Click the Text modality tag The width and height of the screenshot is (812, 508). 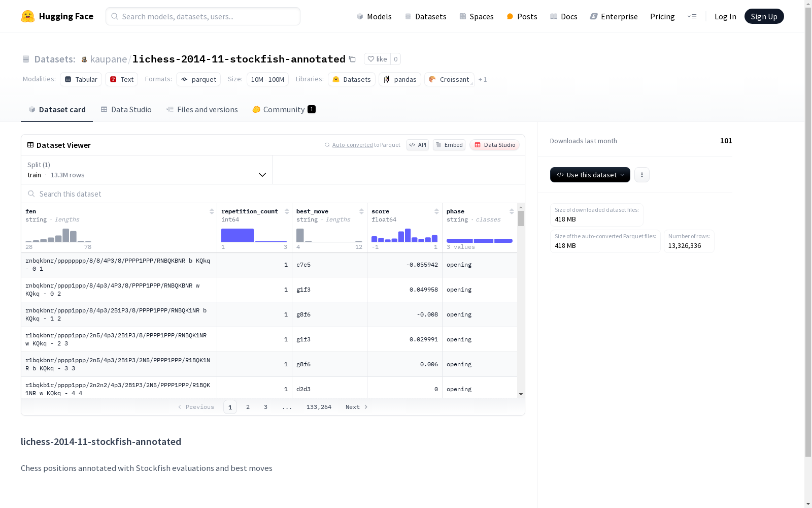coord(122,79)
